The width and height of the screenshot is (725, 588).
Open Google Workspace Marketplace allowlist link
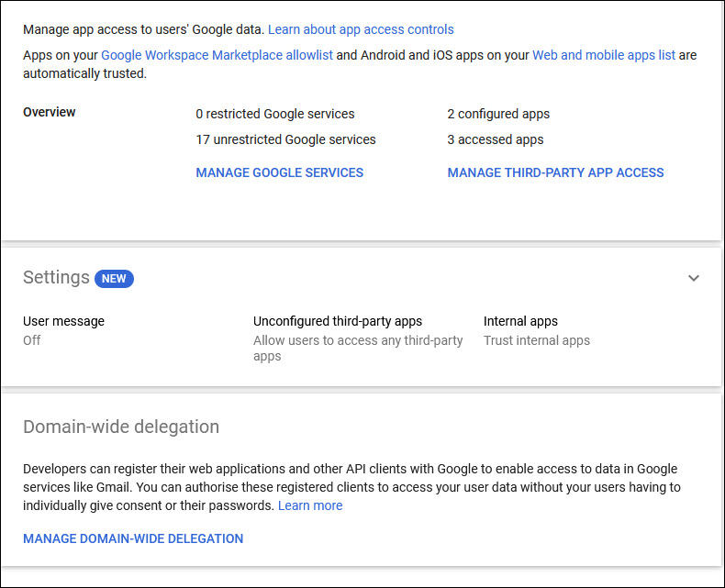pyautogui.click(x=217, y=55)
